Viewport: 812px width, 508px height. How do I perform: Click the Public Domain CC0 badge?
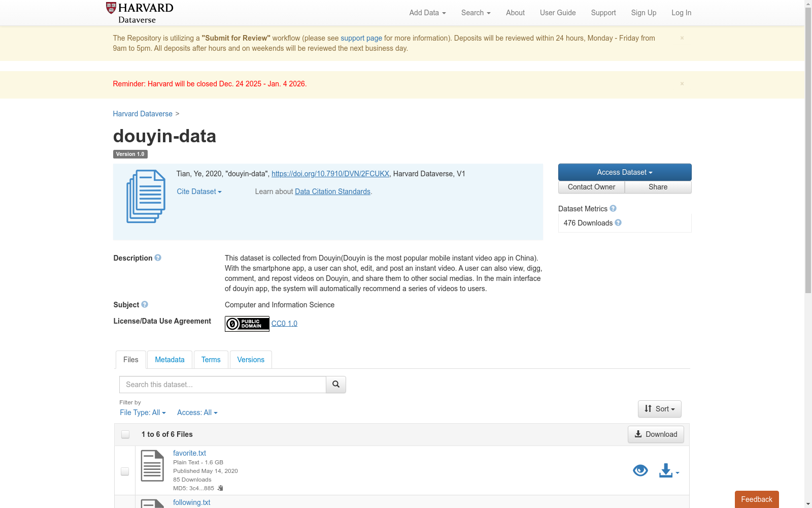(247, 324)
